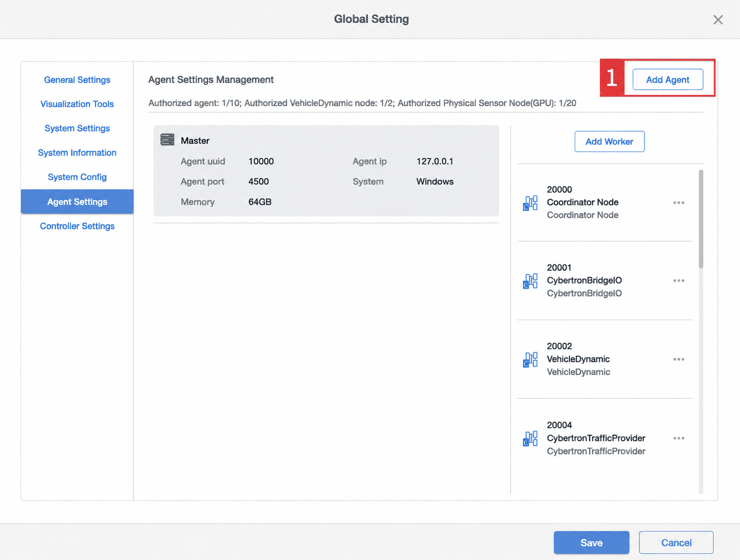Click the CybertronBridgeIO worker icon
Image resolution: width=740 pixels, height=560 pixels.
click(x=530, y=281)
